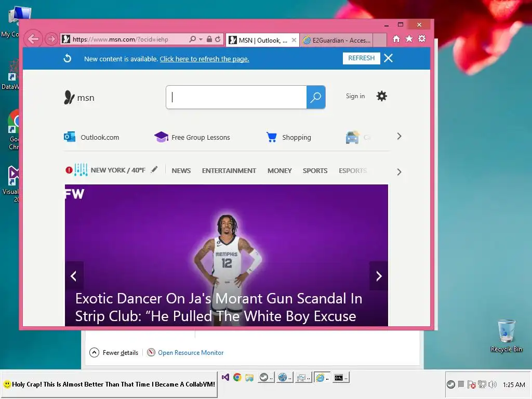
Task: Click the msn logo
Action: [x=79, y=97]
